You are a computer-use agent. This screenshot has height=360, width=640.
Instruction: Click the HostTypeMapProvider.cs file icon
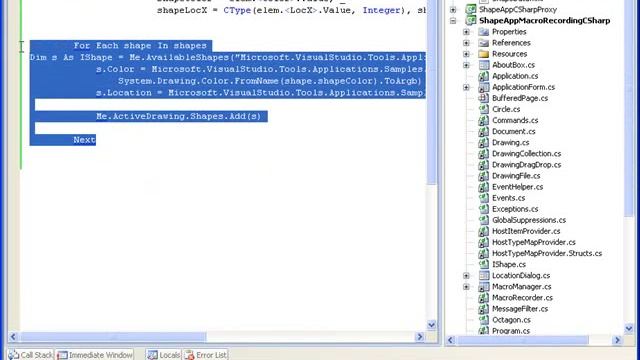pos(484,242)
